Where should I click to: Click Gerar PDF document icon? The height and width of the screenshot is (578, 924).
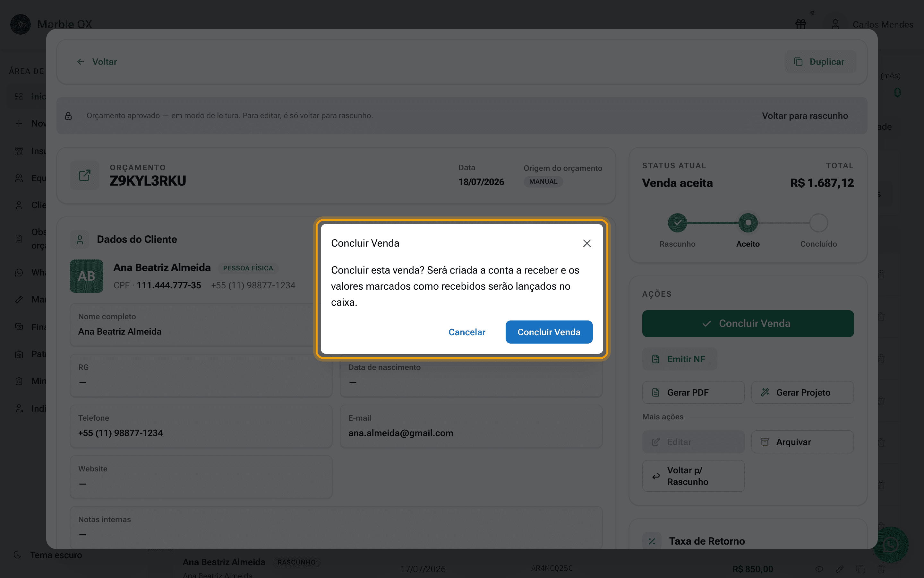click(655, 392)
